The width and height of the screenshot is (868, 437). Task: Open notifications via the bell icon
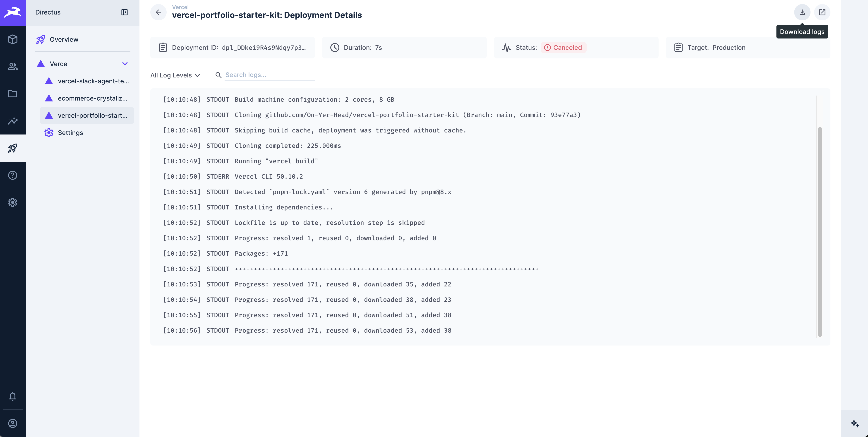[x=13, y=396]
